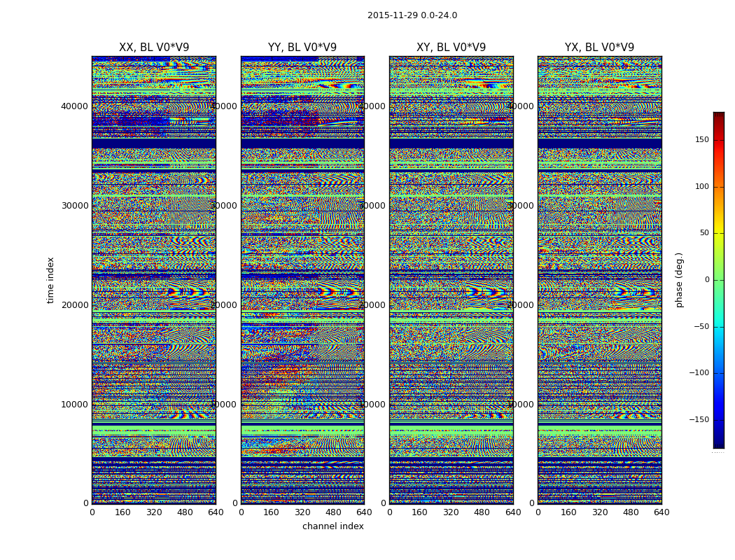Click inside the YY phase plot panel
735x560 pixels.
coord(302,280)
